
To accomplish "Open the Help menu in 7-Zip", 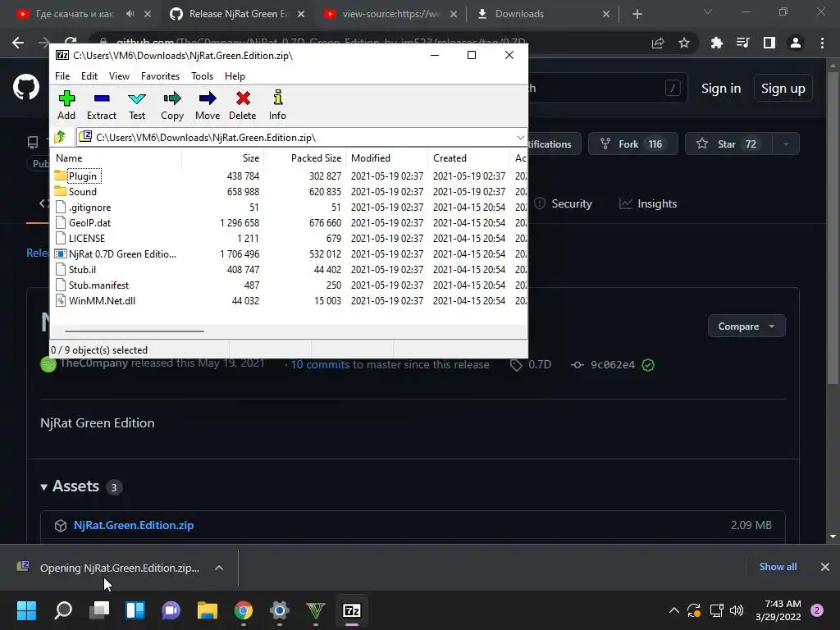I will (x=235, y=76).
